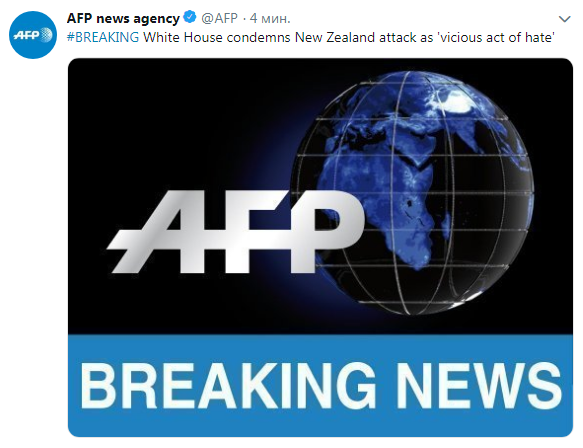Image resolution: width=583 pixels, height=448 pixels.
Task: Click the blue globe graphic
Action: (x=412, y=193)
